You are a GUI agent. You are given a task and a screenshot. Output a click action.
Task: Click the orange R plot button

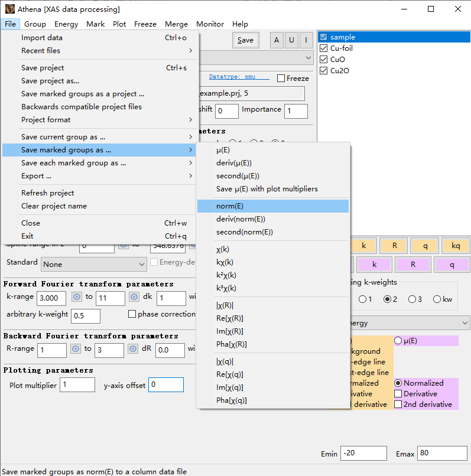click(394, 246)
